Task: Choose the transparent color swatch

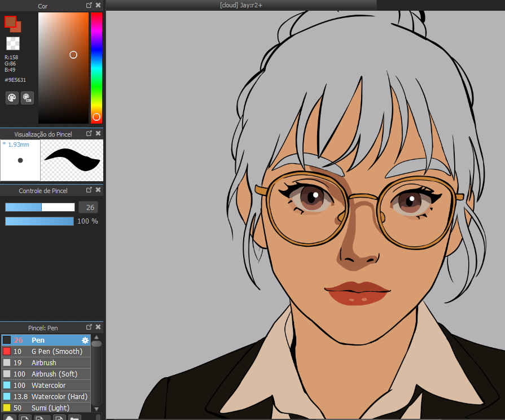Action: point(13,43)
